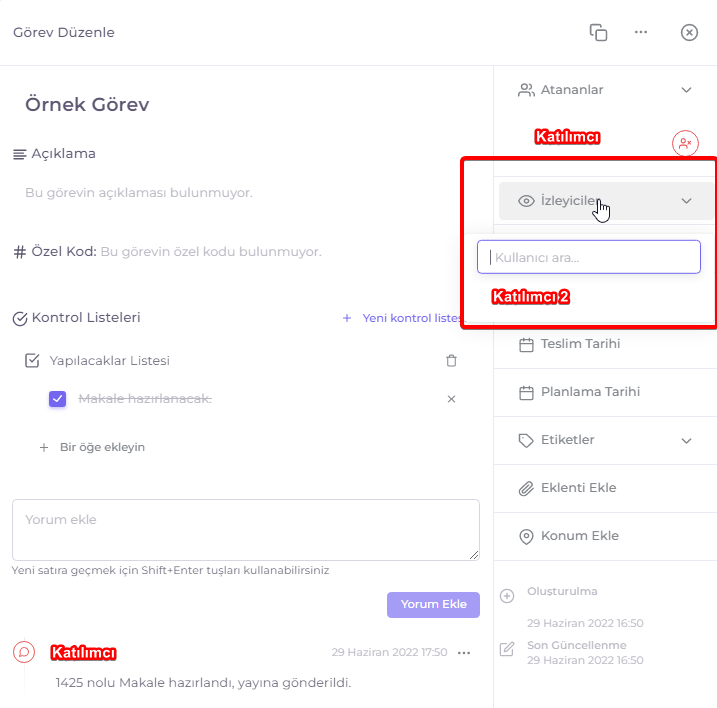Delete Yapılacaklar Listesi with the trash icon
Image resolution: width=717 pixels, height=708 pixels.
click(x=451, y=360)
